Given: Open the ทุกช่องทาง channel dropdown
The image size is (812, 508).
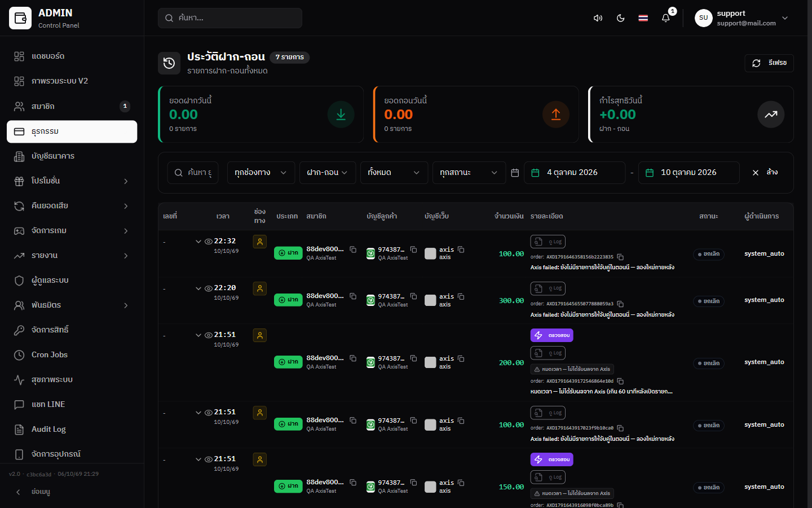Looking at the screenshot, I should click(261, 173).
